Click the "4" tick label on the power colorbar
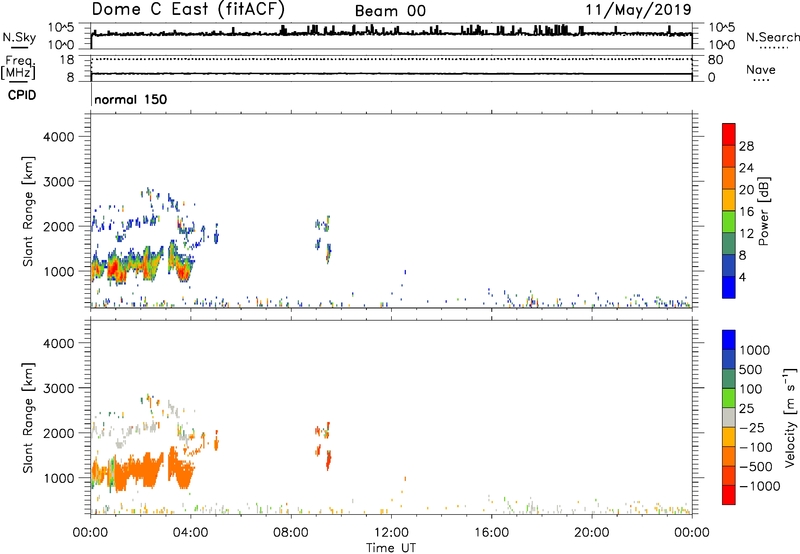Viewport: 800px width, 554px height. tap(742, 277)
